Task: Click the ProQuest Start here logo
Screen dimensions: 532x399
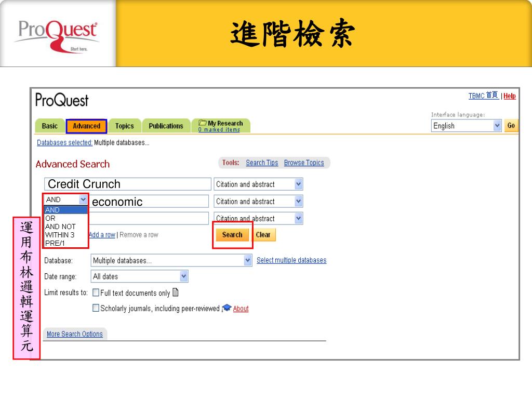Action: point(58,36)
